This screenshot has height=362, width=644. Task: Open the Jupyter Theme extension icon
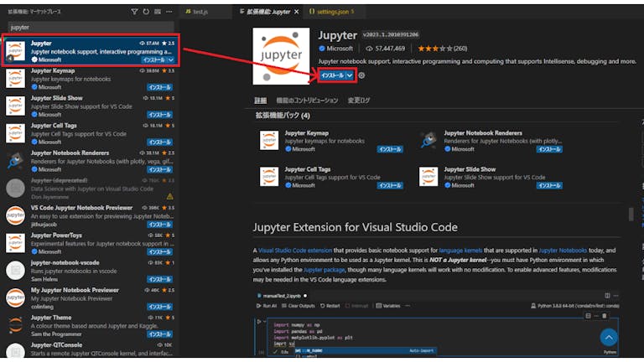point(15,325)
